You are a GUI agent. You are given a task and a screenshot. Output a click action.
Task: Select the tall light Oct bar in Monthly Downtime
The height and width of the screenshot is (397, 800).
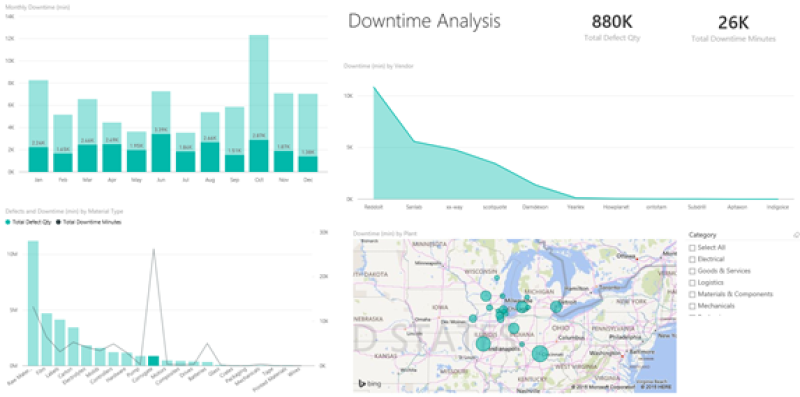(259, 87)
